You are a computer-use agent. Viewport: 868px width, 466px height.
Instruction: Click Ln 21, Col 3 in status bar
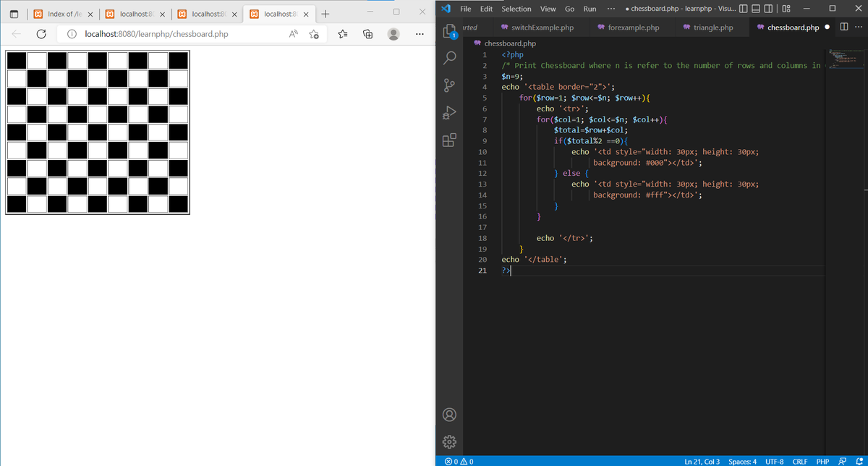[x=702, y=461]
